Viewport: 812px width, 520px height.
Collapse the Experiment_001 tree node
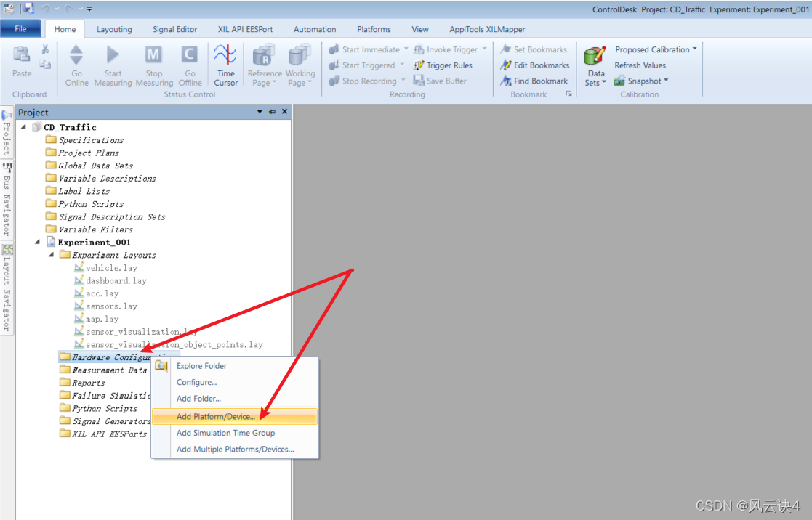click(x=38, y=242)
